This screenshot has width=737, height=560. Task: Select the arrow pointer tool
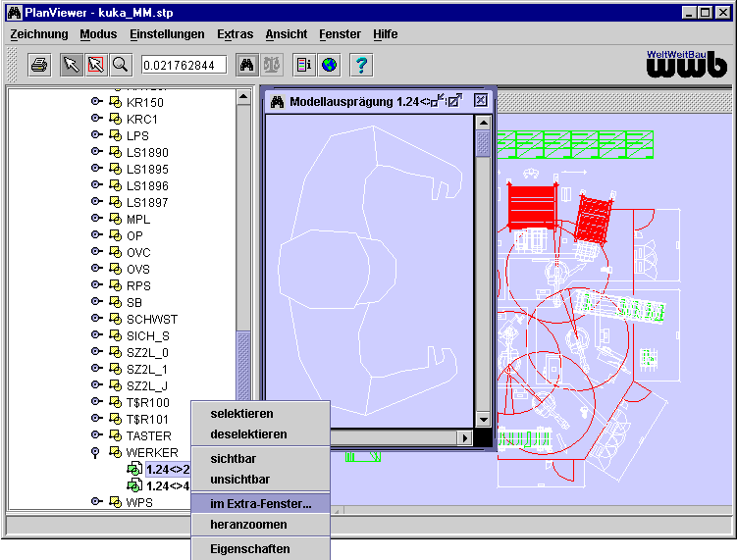pos(72,65)
